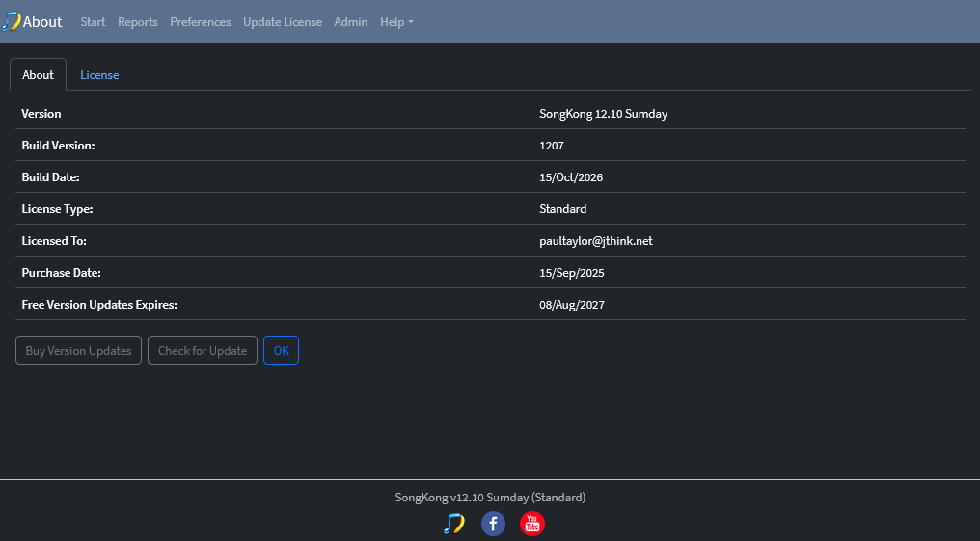Click the License Type: label
Viewport: 980px width, 541px height.
pyautogui.click(x=57, y=209)
